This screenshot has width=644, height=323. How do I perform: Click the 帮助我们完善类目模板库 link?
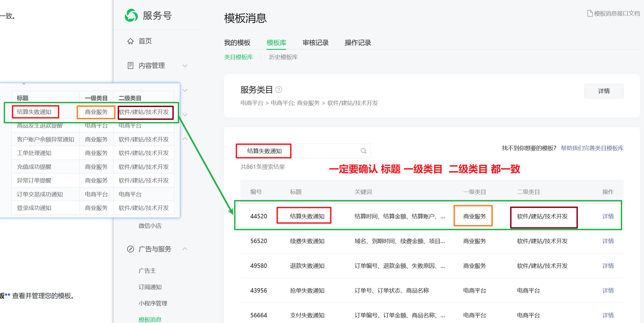pos(592,148)
